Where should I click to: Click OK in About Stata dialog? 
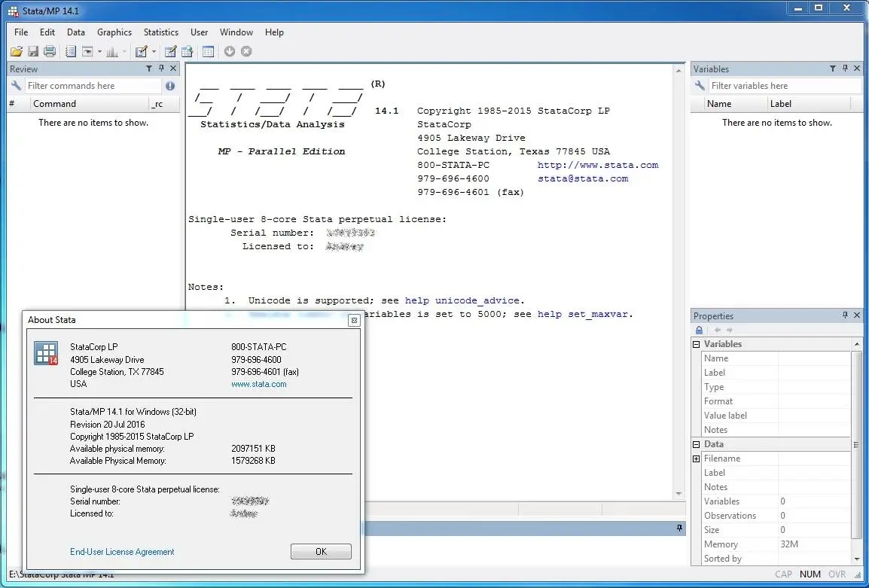[321, 551]
